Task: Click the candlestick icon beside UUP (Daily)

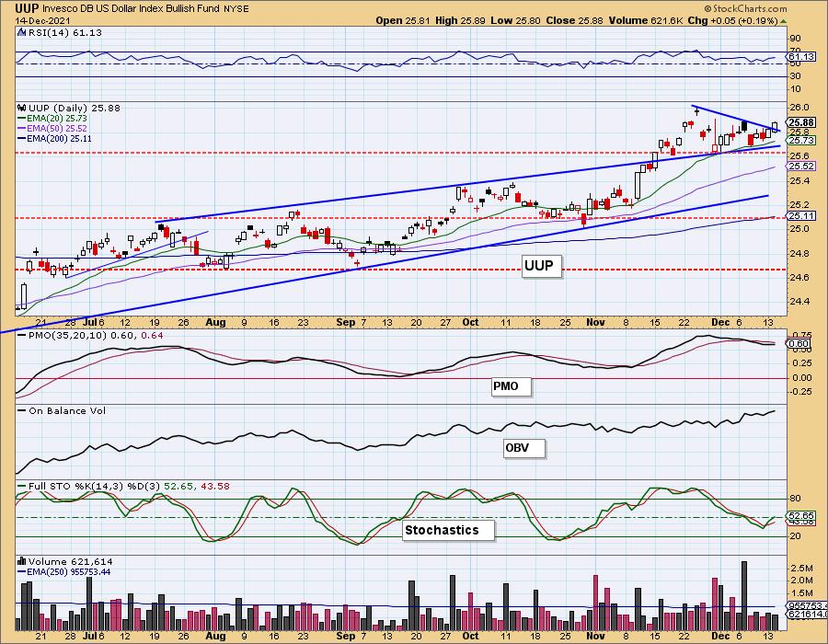Action: (22, 108)
